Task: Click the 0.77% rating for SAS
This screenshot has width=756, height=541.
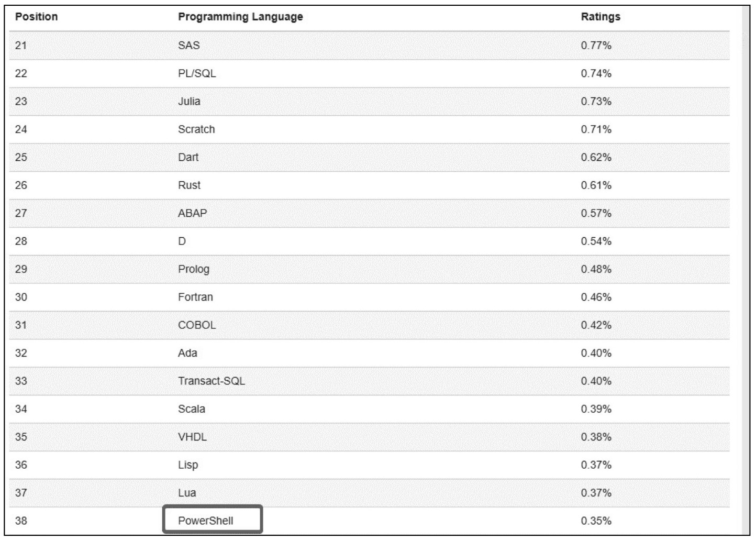Action: (596, 46)
